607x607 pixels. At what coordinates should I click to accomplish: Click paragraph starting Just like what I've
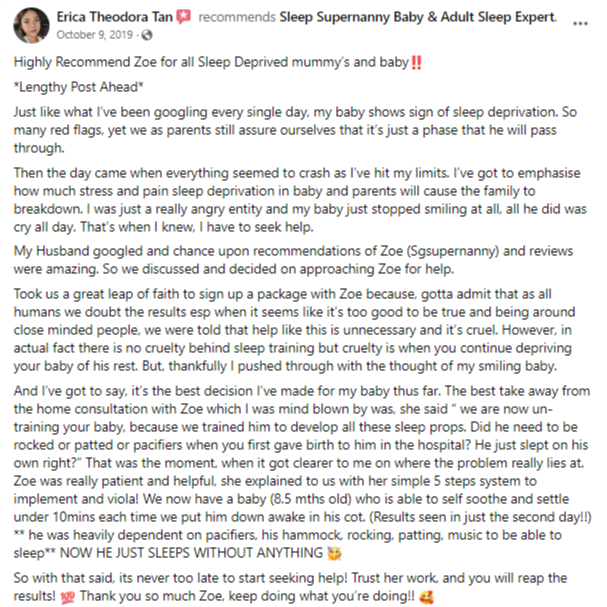tap(295, 130)
